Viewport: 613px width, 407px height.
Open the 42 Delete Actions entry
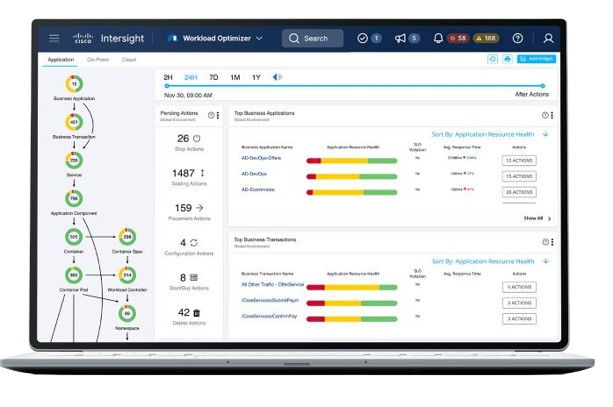point(189,316)
